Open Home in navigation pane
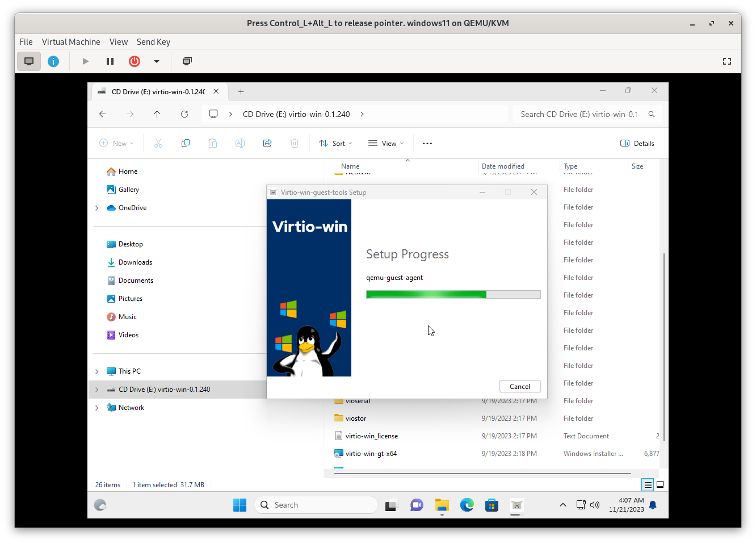Screen dimensions: 756x544 click(122, 171)
